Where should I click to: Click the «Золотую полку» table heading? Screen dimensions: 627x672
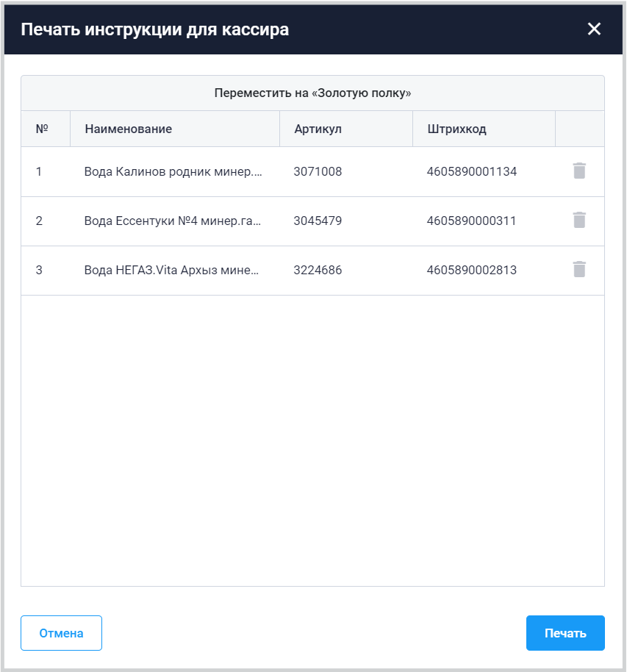312,93
